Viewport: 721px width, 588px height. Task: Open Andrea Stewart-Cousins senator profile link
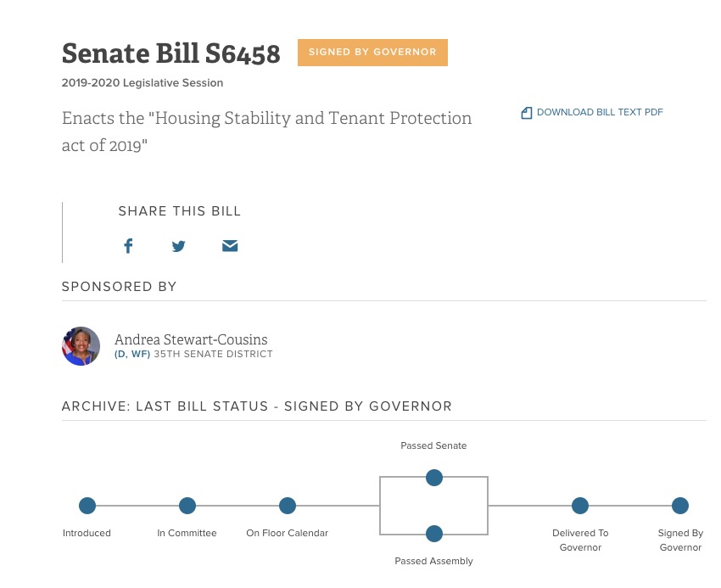point(193,339)
